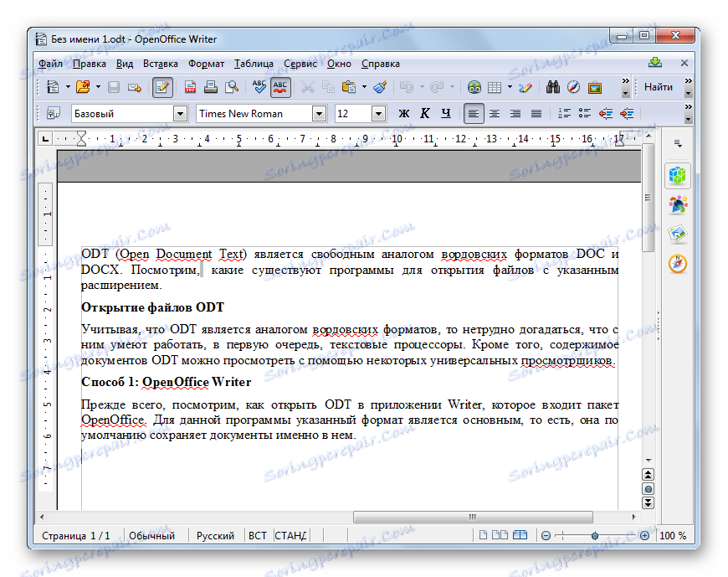The image size is (728, 577).
Task: Set Align Left paragraph alignment
Action: click(x=474, y=113)
